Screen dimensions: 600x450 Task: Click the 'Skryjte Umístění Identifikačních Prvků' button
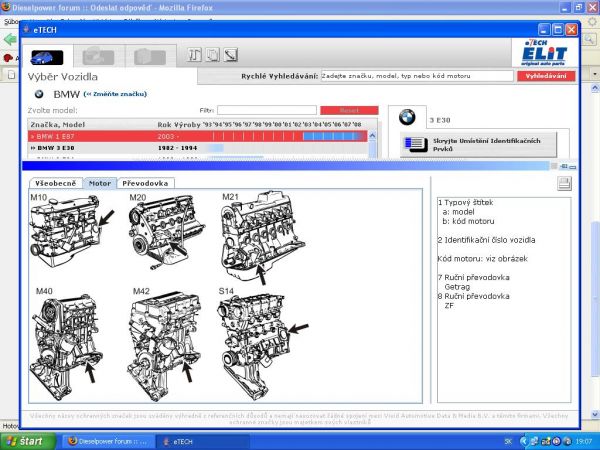[478, 145]
